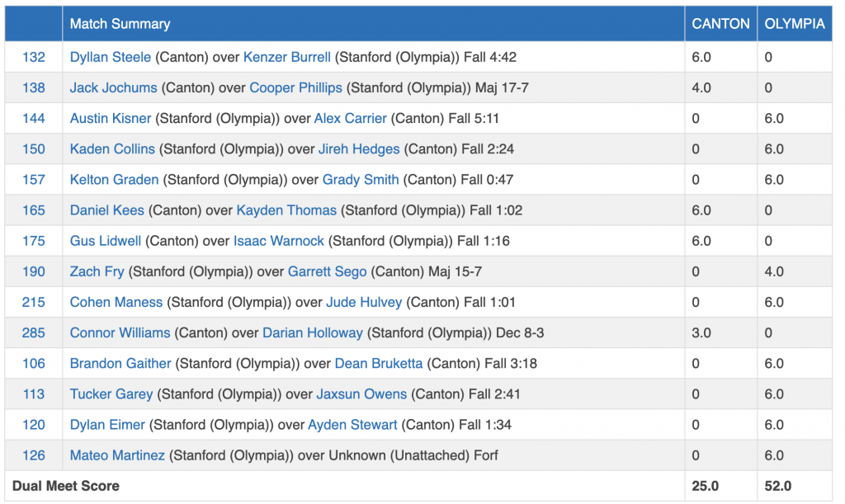The image size is (845, 504).
Task: Click Mateo Martinez's wrestler link
Action: [117, 455]
